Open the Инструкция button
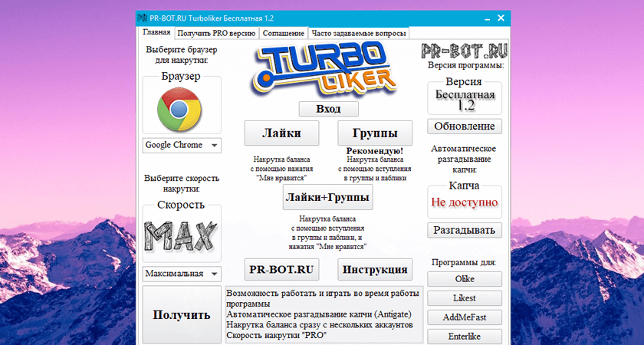Screen dimensions: 644x345 pos(375,269)
